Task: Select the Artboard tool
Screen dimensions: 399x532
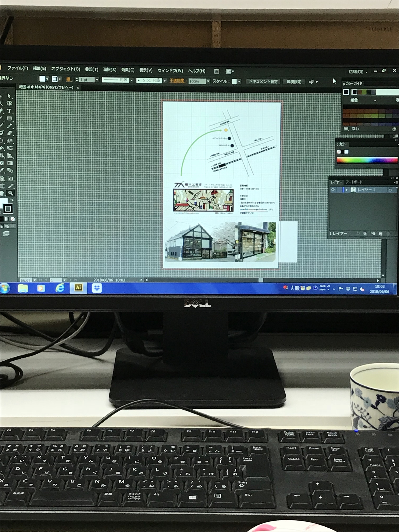Action: click(x=2, y=186)
